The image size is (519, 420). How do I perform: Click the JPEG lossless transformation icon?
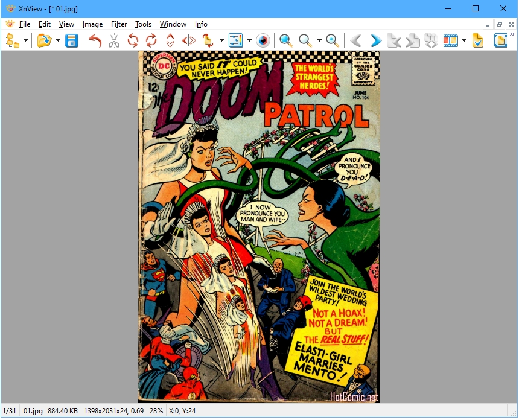point(208,40)
